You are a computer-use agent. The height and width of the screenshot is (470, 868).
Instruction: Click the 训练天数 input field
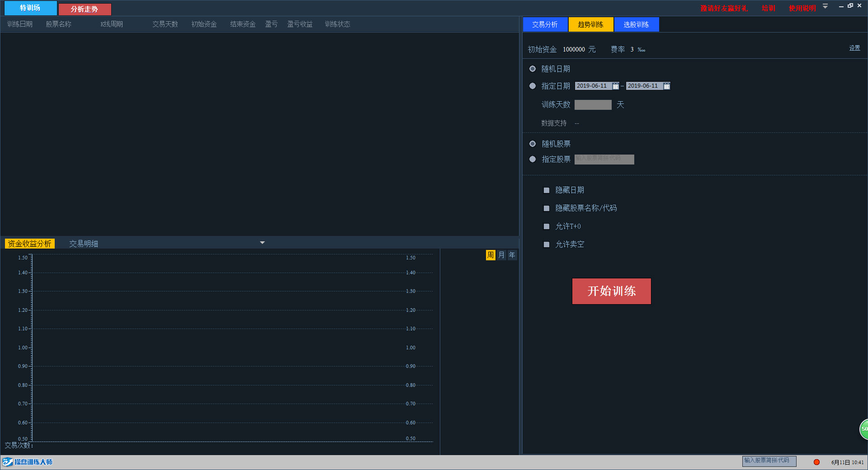coord(593,105)
